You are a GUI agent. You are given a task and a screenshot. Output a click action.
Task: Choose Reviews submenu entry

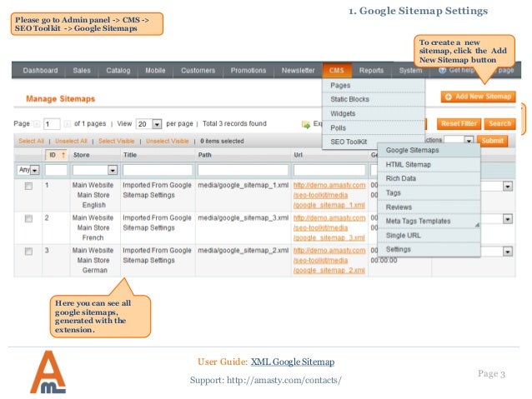click(429, 207)
